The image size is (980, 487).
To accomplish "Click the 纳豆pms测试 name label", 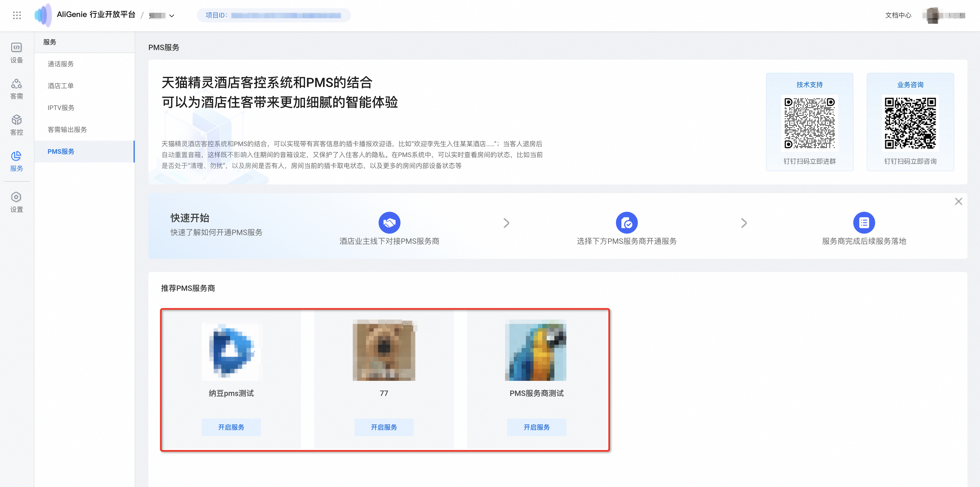I will [231, 393].
